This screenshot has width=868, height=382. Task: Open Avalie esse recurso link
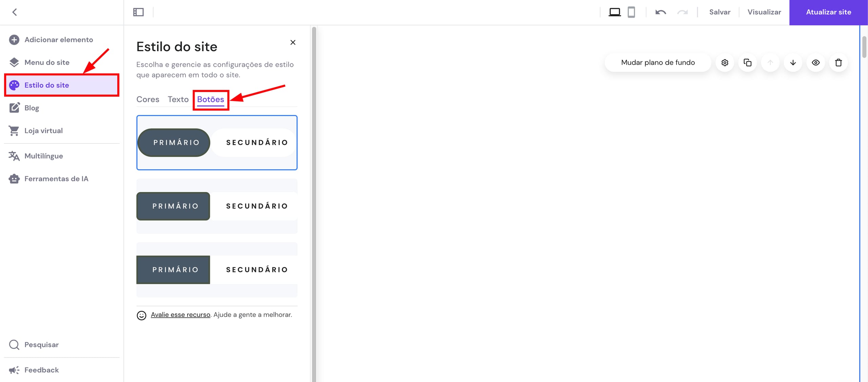(180, 315)
